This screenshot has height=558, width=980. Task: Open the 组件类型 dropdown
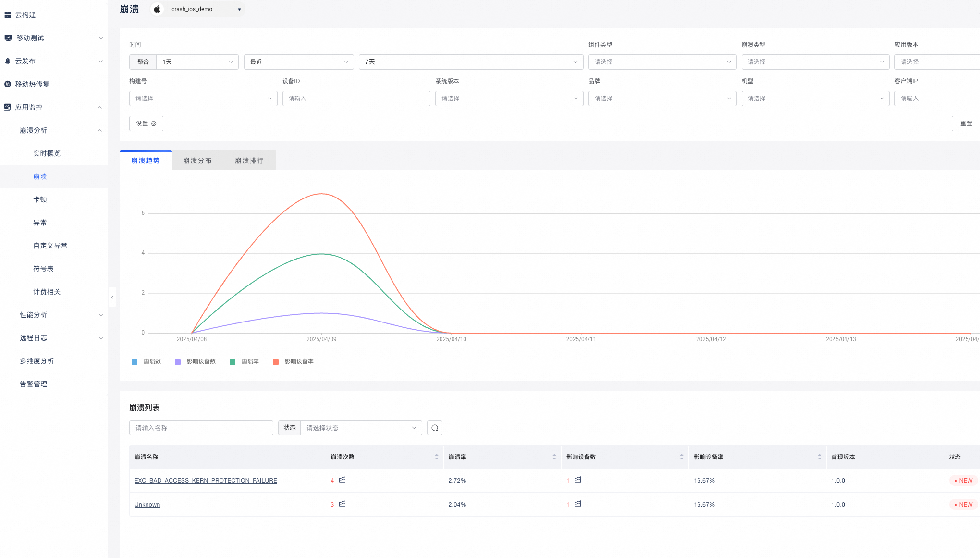pyautogui.click(x=662, y=62)
